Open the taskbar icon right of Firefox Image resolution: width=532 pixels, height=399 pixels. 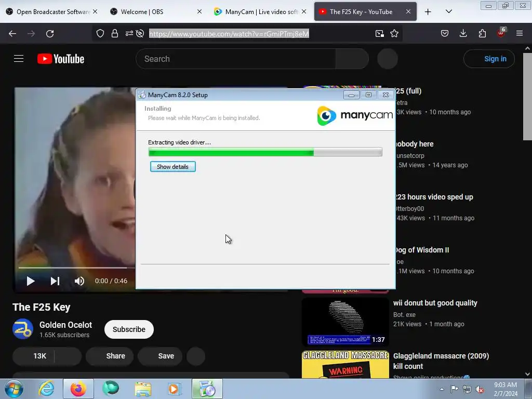tap(111, 389)
